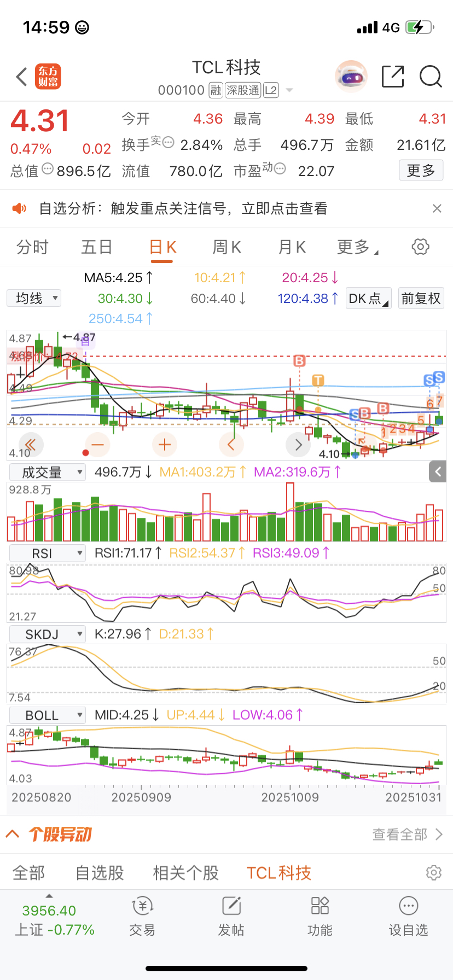Tap the double-left fast rewind chart button
Screen dimensions: 453x980
tap(30, 445)
